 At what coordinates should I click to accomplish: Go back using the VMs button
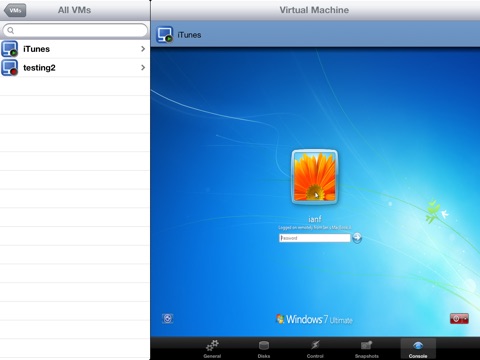click(15, 10)
